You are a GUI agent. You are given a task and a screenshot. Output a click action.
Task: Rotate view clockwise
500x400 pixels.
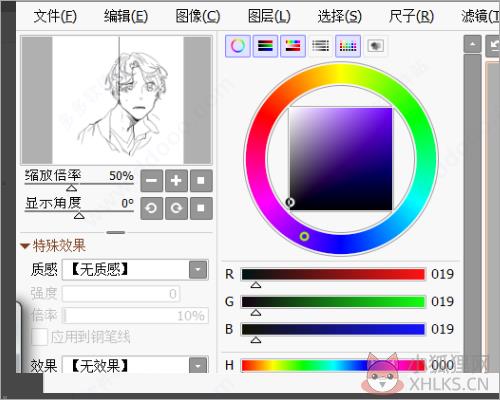tap(176, 208)
